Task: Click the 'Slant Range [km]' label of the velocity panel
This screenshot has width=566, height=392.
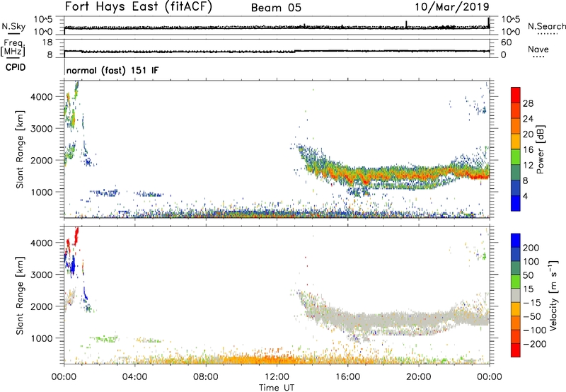Action: click(20, 296)
